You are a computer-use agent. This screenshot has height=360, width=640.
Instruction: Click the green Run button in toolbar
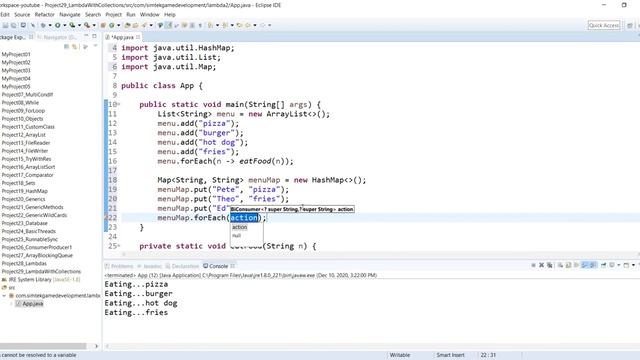click(58, 25)
